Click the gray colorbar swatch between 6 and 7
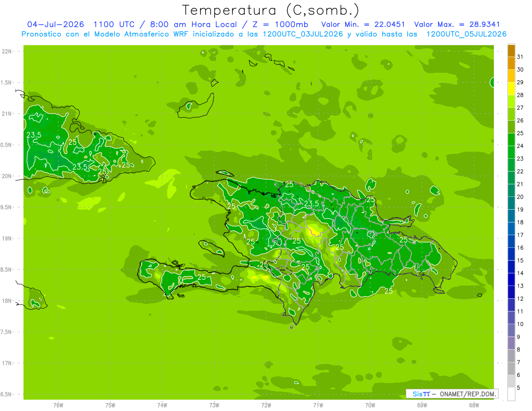Image resolution: width=532 pixels, height=411 pixels. (511, 369)
